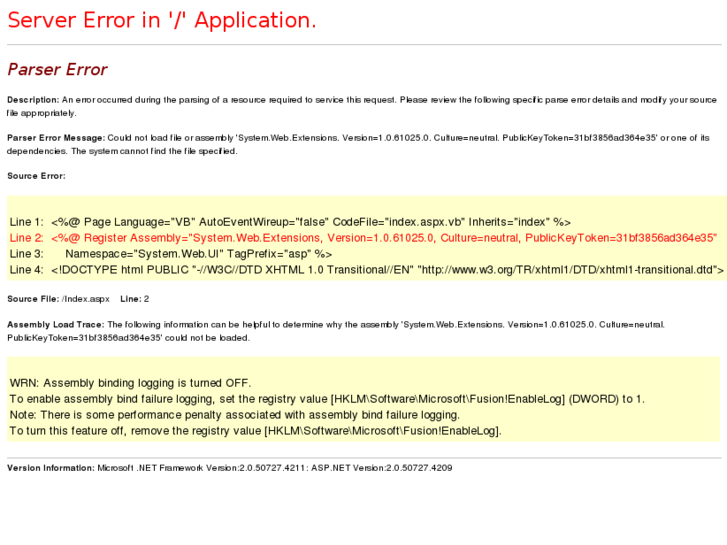
Task: Click the 'Note: There is some performance penalty' line
Action: [235, 415]
